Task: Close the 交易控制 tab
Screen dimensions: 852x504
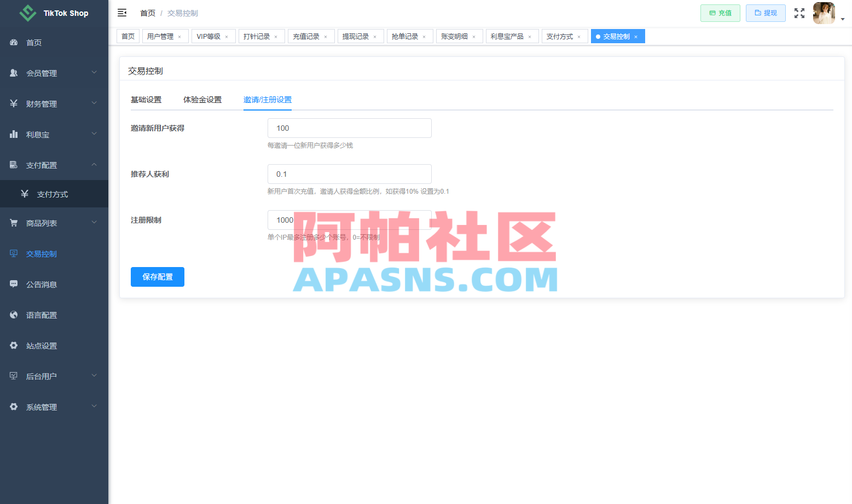Action: [636, 37]
